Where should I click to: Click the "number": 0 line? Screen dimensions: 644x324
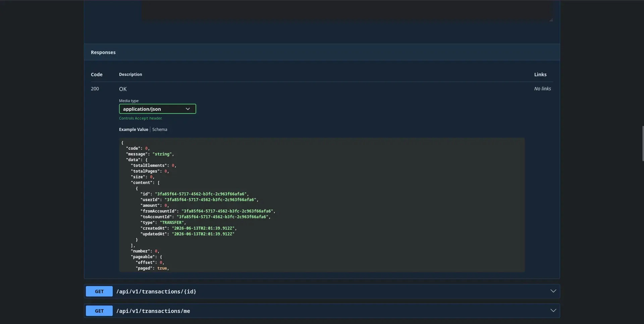point(145,251)
